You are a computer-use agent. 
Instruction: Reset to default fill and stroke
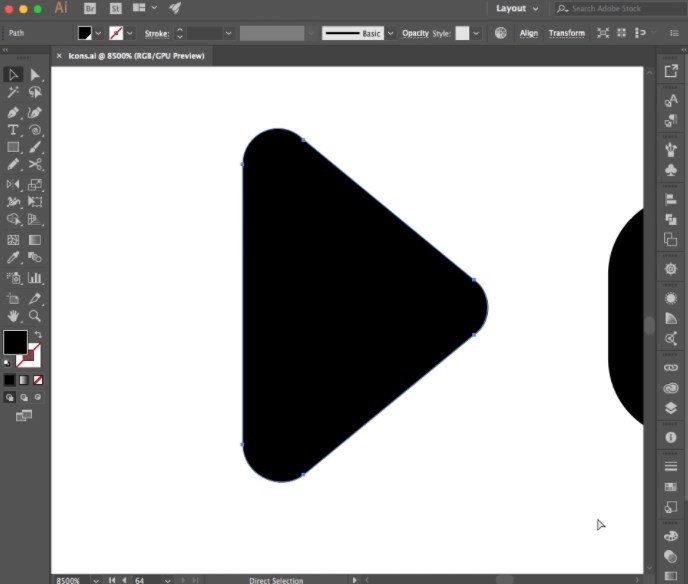pyautogui.click(x=7, y=363)
